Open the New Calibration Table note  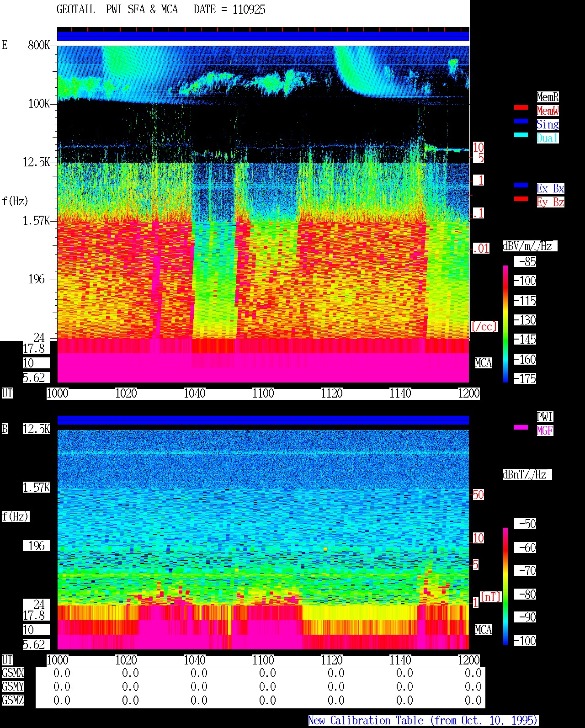point(423,721)
